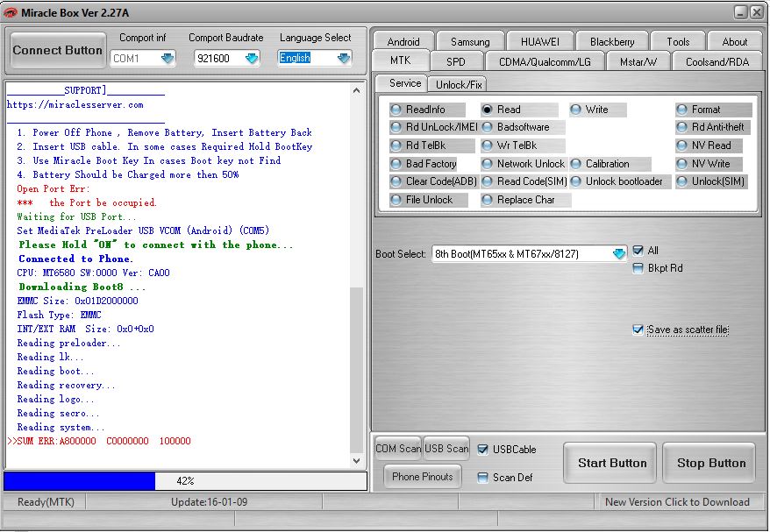Click the Update:16-01-09 status bar entry
770x532 pixels.
coord(210,502)
